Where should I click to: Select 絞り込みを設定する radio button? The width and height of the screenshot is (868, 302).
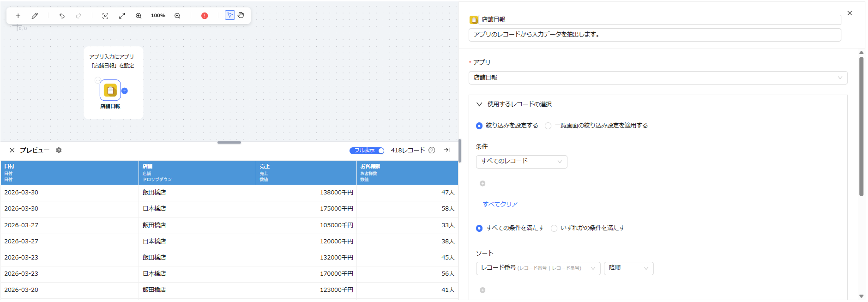click(x=479, y=126)
